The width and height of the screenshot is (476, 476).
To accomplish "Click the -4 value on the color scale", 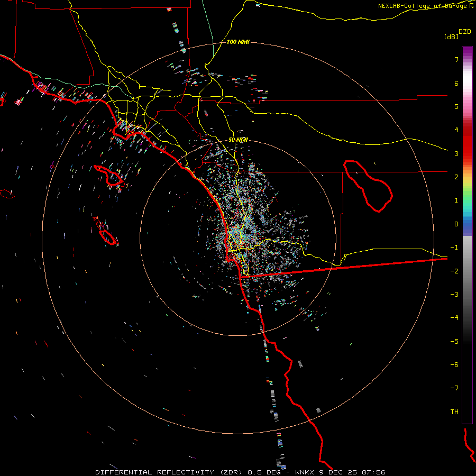I will pyautogui.click(x=454, y=318).
